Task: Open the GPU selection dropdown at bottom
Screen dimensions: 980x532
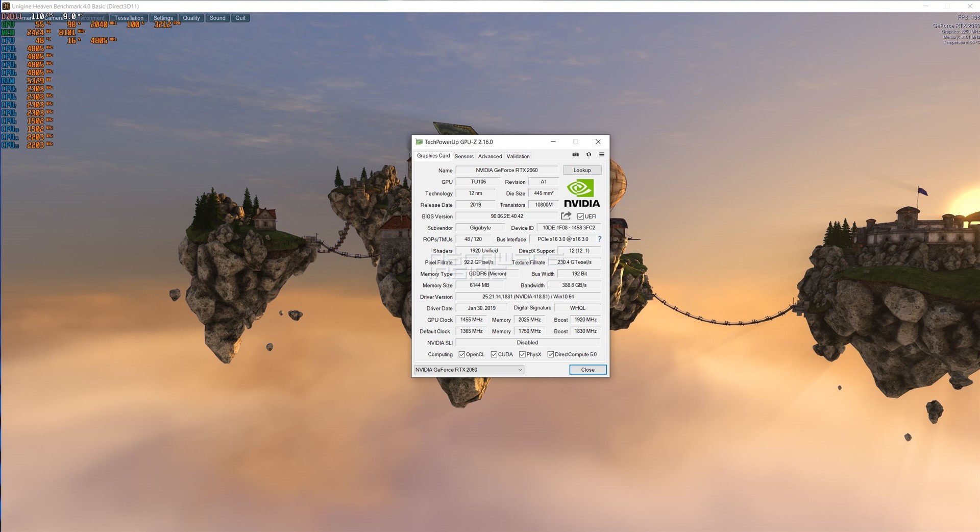Action: click(469, 370)
